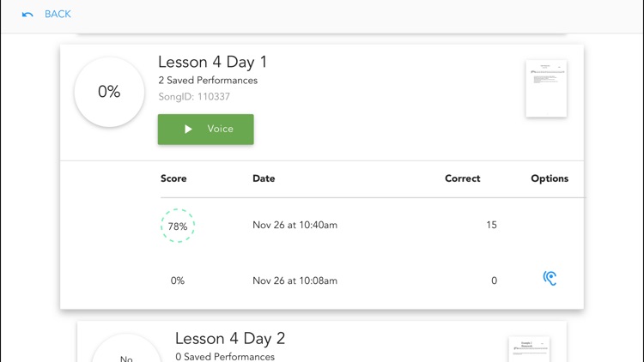Select the 78% dashed score circle
Screen dimensions: 644x362
178,226
